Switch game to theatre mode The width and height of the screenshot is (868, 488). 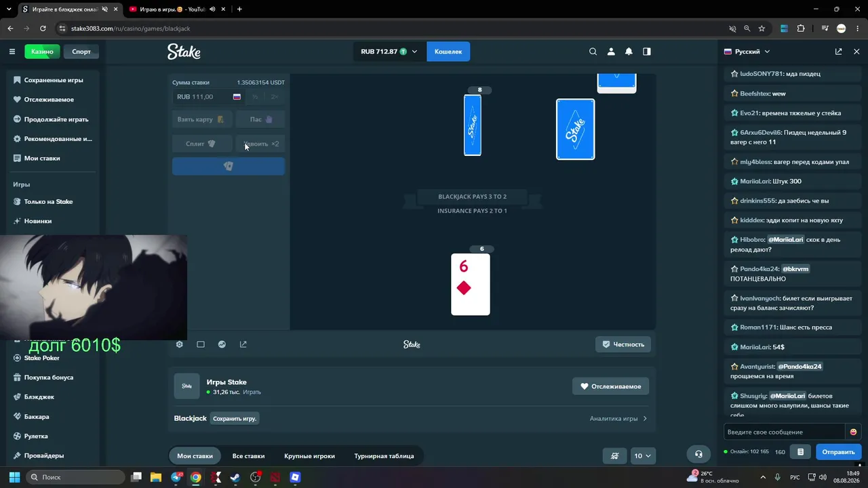[201, 344]
